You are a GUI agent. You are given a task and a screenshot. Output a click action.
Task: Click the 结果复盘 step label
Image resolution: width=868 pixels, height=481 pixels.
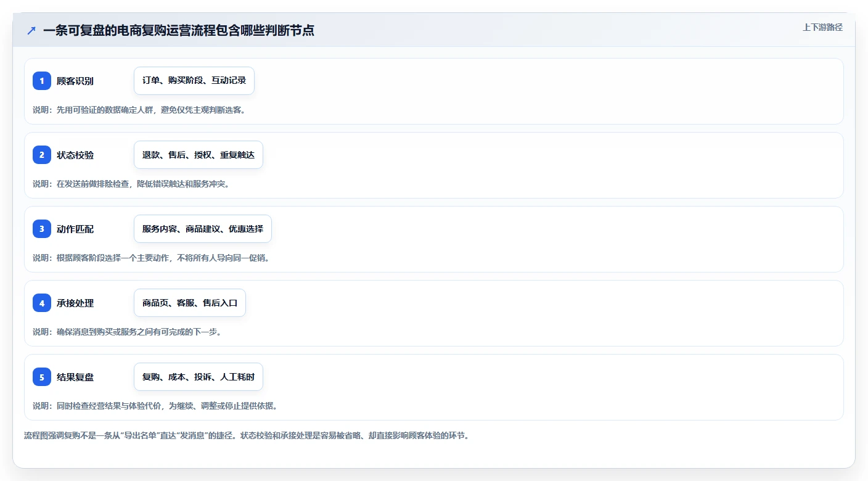click(x=75, y=377)
